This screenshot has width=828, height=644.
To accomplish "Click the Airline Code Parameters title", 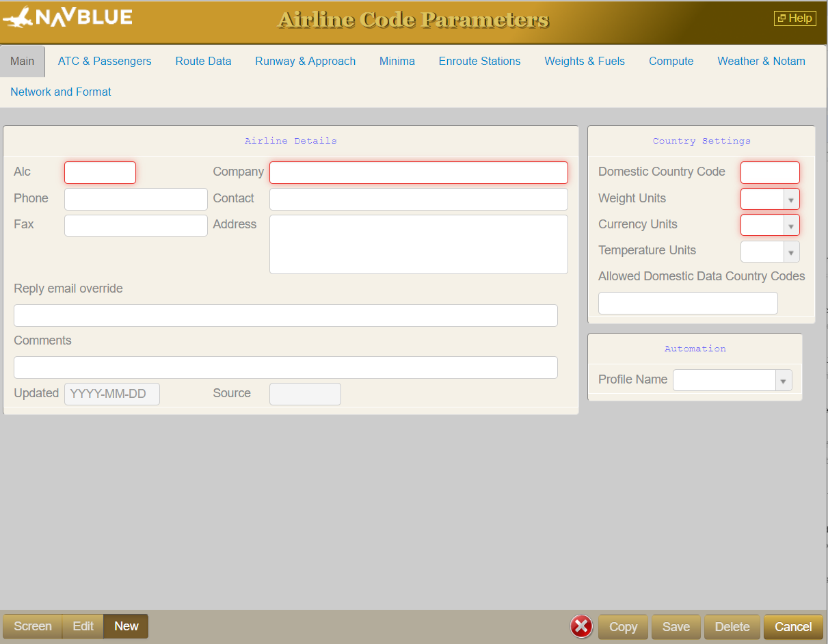I will click(x=413, y=20).
